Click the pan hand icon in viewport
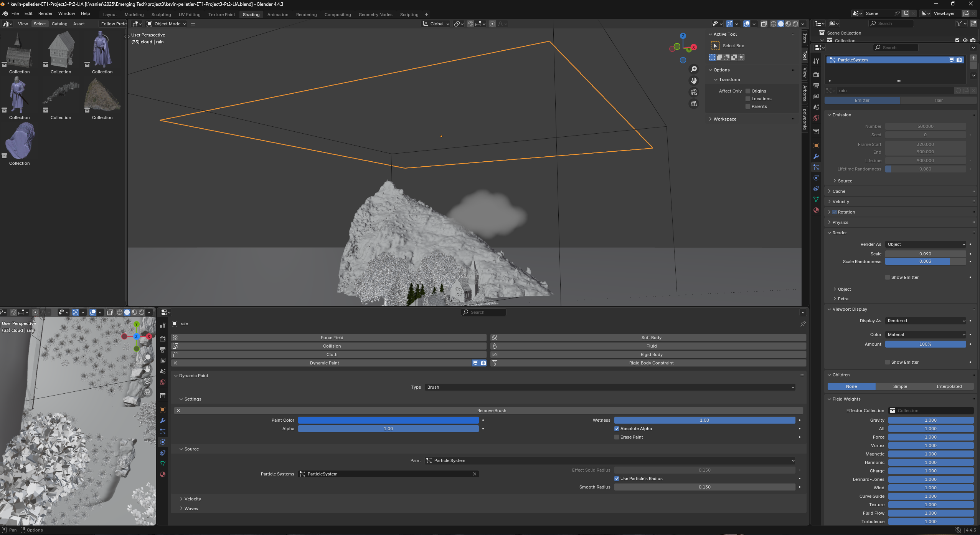Screen dimensions: 980x535 pyautogui.click(x=694, y=81)
